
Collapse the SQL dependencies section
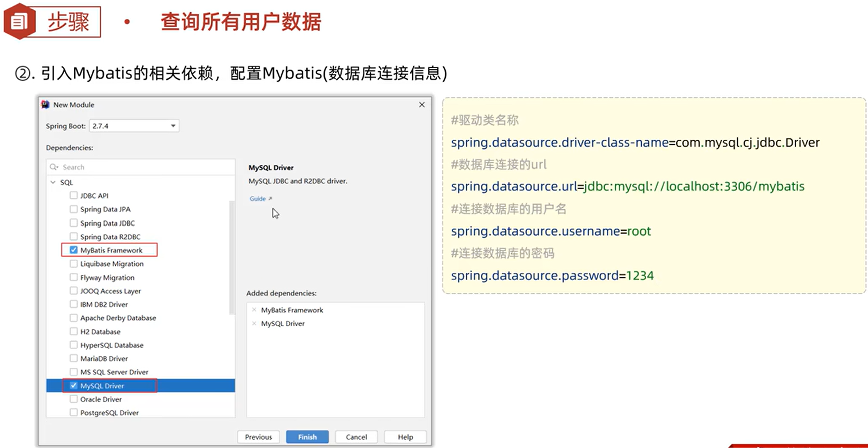coord(53,182)
